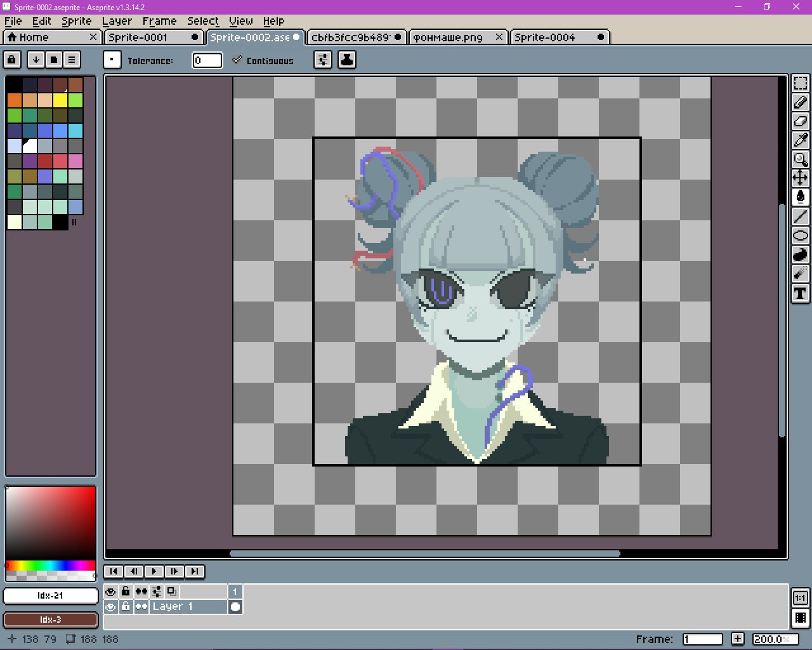Select the Rectangular Marquee tool

pyautogui.click(x=800, y=83)
